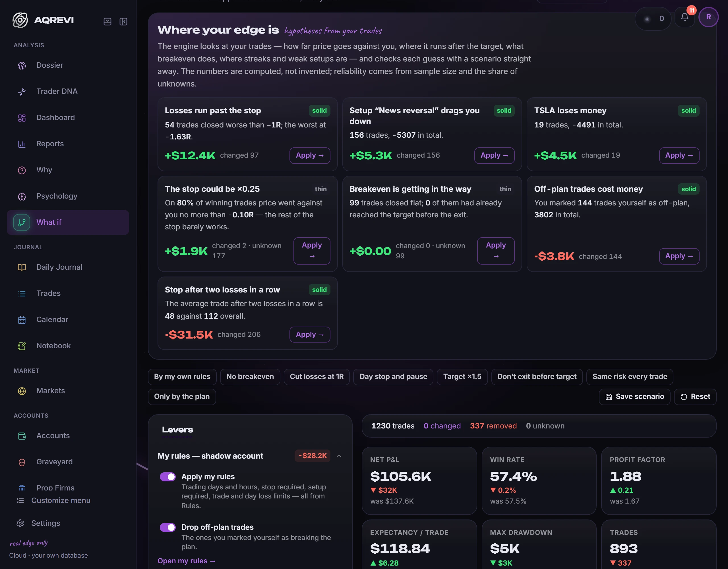Click the AQREVI logo
Screen dimensions: 728x569
coord(43,20)
